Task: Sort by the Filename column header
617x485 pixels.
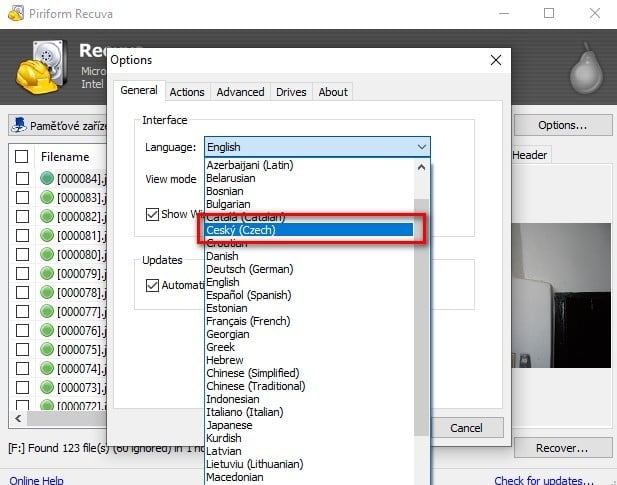Action: tap(65, 157)
